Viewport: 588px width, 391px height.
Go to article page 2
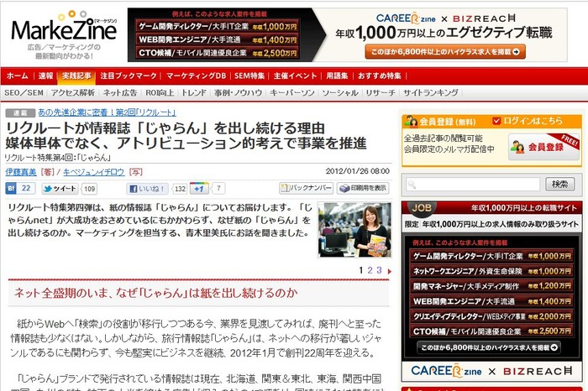tap(370, 270)
